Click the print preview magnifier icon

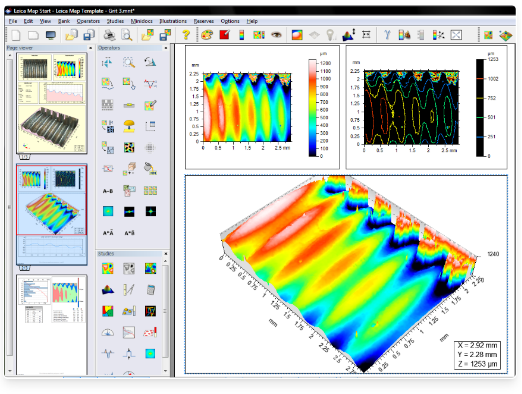127,35
